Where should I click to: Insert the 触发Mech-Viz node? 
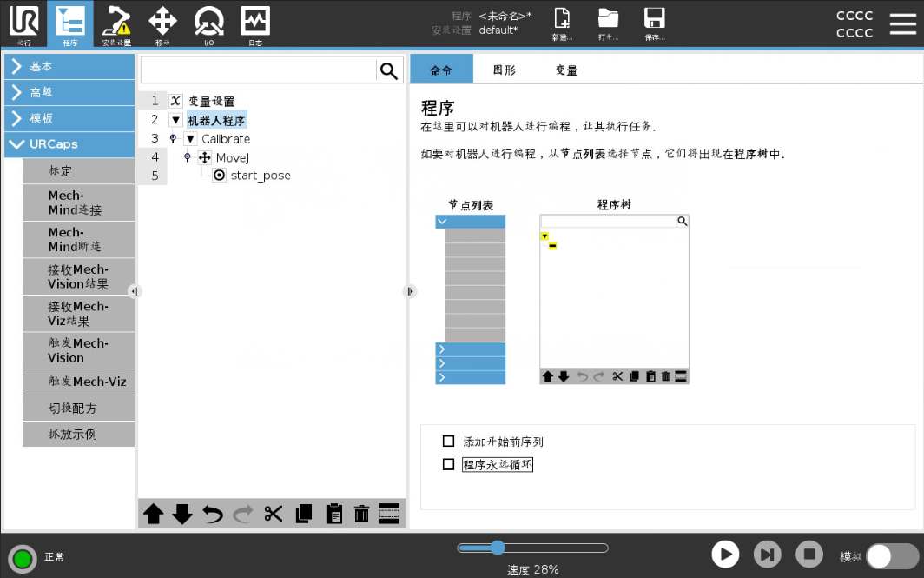78,382
